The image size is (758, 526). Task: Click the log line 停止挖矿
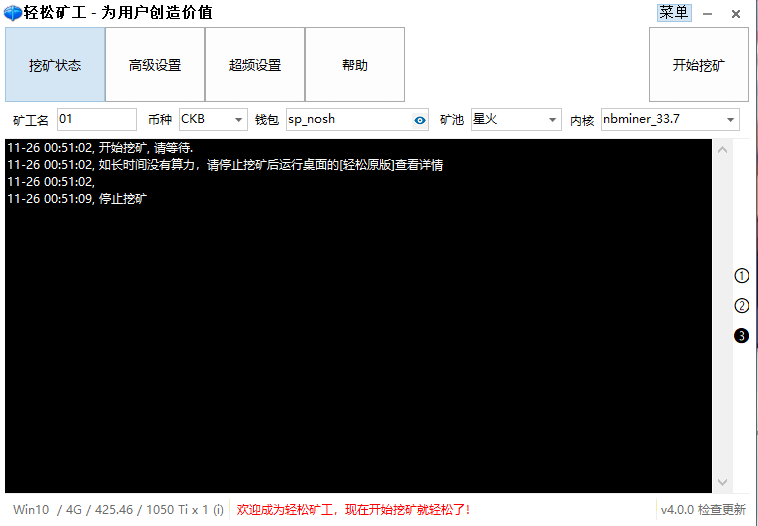(x=77, y=199)
